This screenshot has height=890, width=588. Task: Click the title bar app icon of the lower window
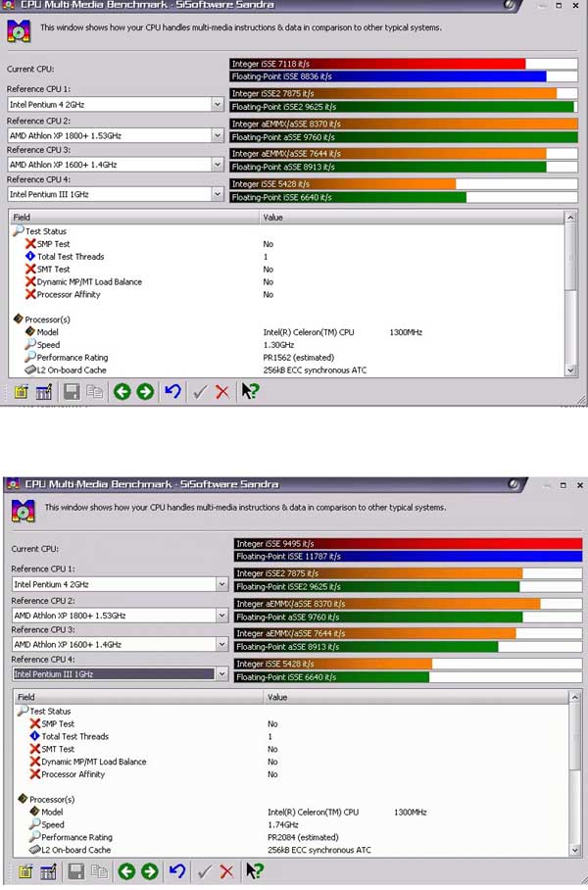click(14, 485)
